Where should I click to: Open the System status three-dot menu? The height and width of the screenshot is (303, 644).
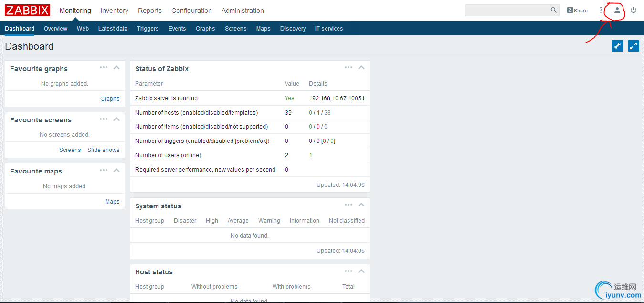click(x=348, y=205)
